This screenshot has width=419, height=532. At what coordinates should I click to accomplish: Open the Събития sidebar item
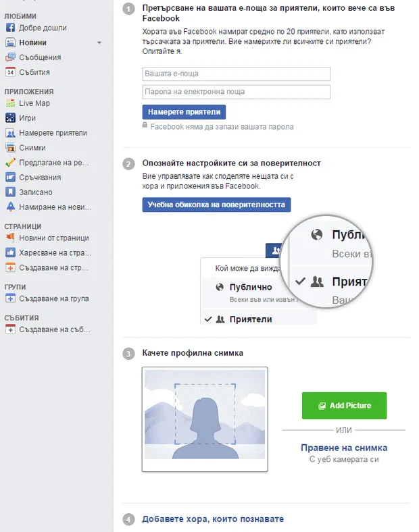click(x=34, y=72)
